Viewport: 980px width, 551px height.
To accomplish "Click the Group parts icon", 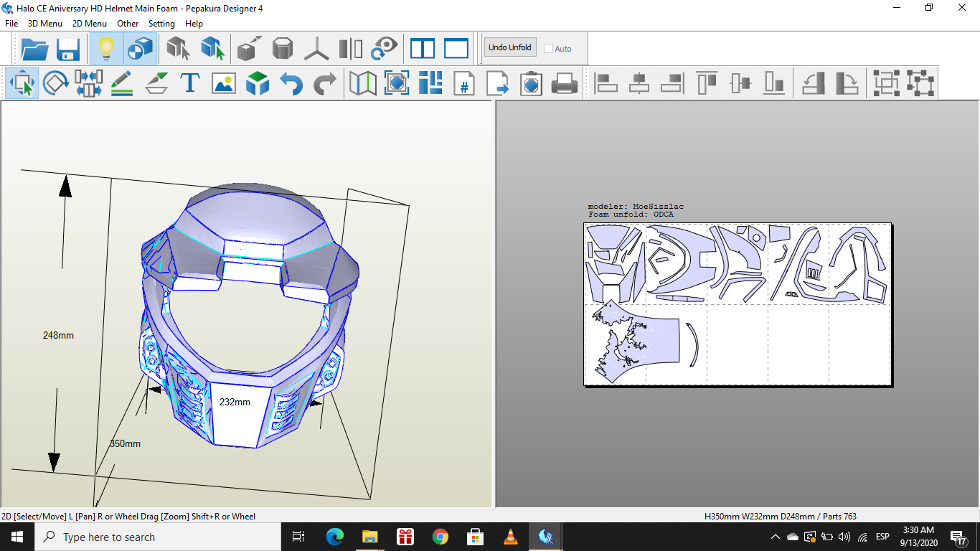I will [886, 83].
